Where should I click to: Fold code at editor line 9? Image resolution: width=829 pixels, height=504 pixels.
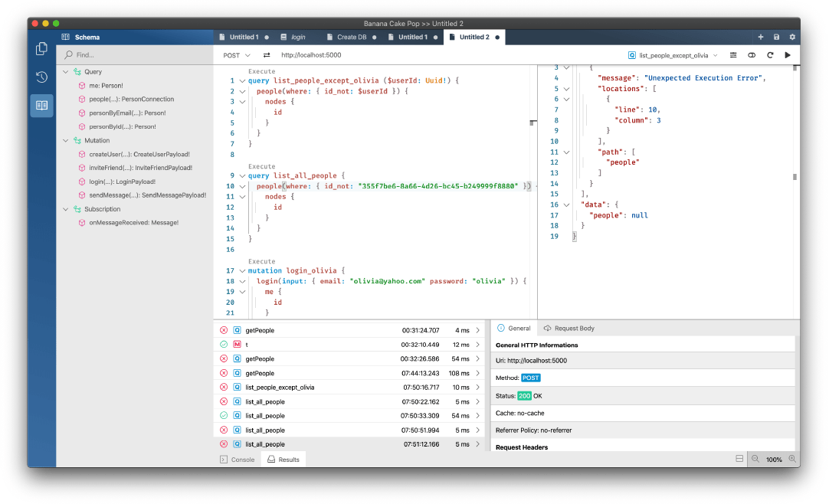pos(242,176)
